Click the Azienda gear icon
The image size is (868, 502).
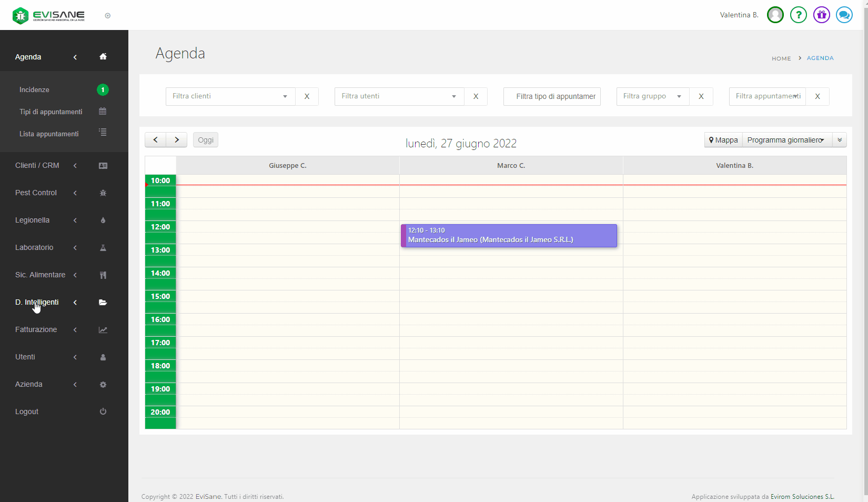(103, 385)
